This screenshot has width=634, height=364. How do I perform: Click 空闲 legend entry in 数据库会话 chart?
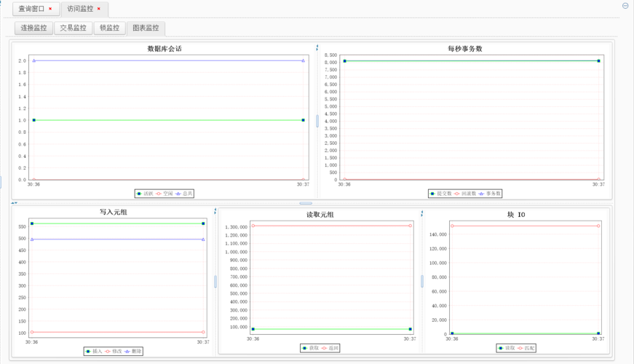click(x=165, y=194)
